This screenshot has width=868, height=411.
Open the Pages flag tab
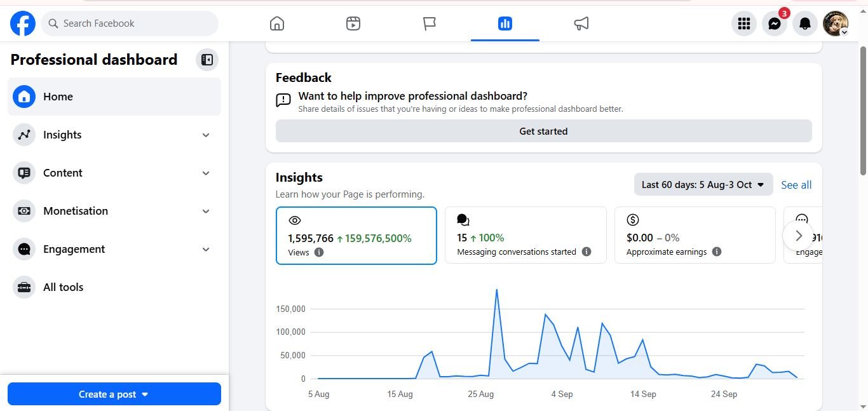click(430, 24)
